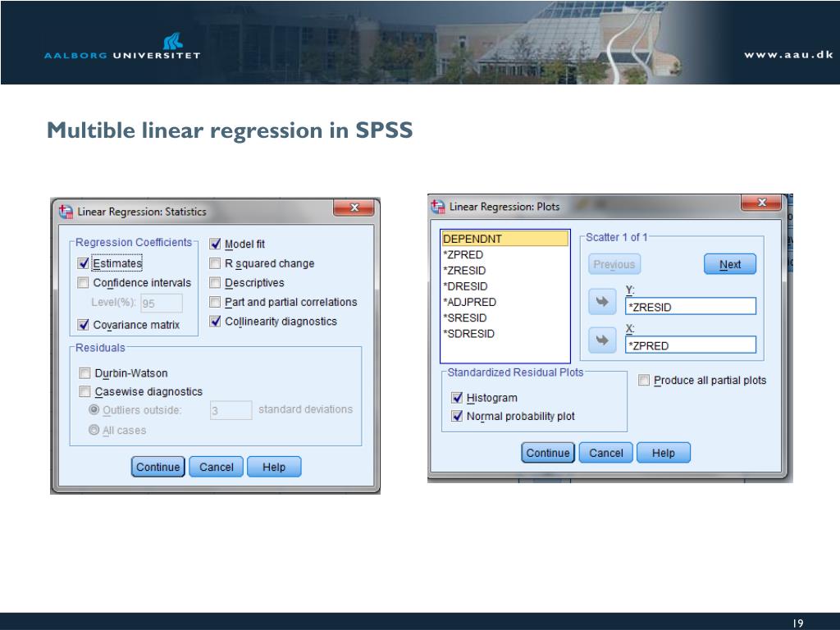Toggle Normal probability plot checkbox
This screenshot has height=630, width=840.
click(457, 416)
